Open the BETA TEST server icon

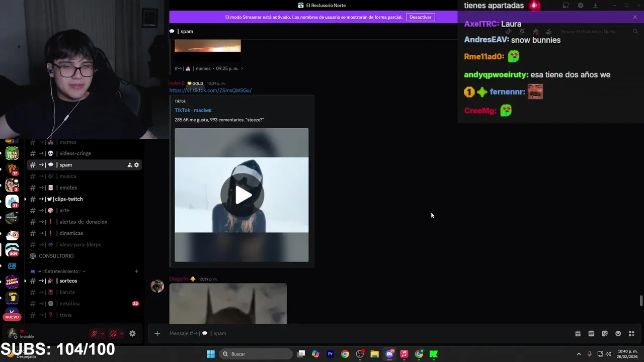click(x=12, y=153)
